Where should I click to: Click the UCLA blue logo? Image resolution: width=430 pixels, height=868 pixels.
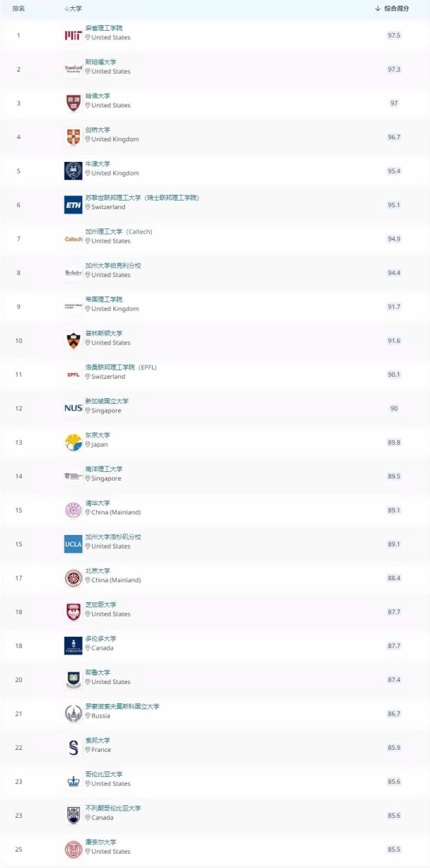pos(73,544)
